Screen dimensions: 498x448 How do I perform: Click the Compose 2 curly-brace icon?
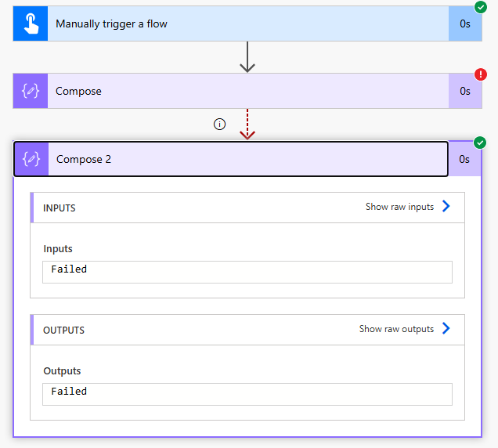(31, 159)
